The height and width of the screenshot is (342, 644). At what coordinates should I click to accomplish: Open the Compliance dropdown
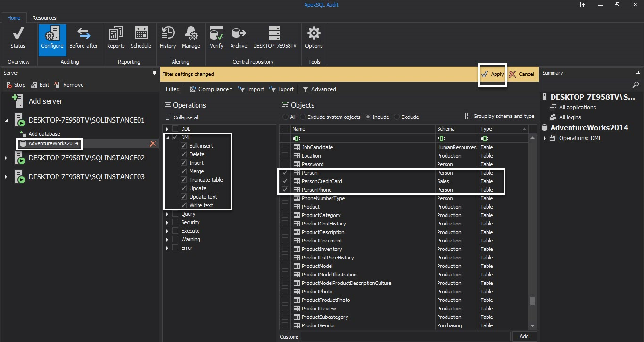coord(211,89)
